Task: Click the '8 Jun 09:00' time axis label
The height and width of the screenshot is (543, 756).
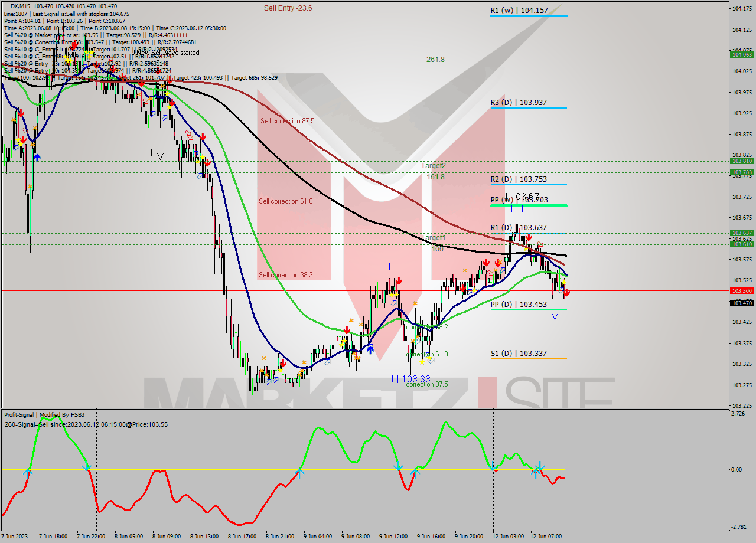Action: pyautogui.click(x=165, y=537)
